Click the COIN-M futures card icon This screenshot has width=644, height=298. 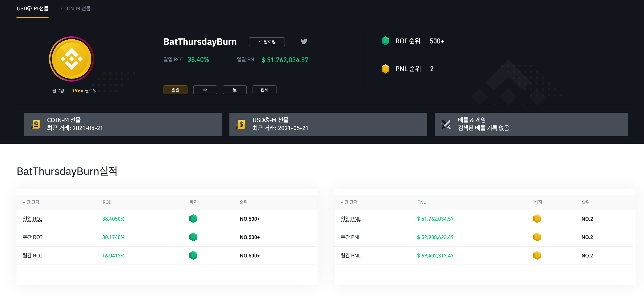36,124
